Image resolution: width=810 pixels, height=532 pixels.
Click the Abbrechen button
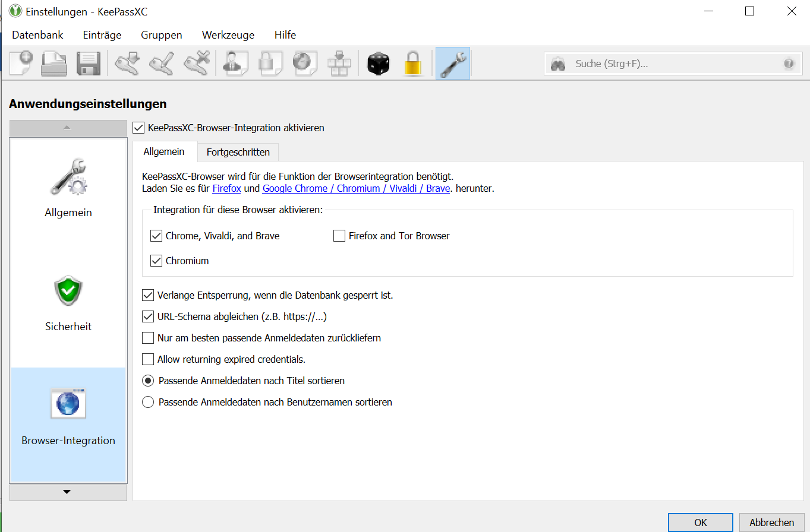[x=771, y=522]
